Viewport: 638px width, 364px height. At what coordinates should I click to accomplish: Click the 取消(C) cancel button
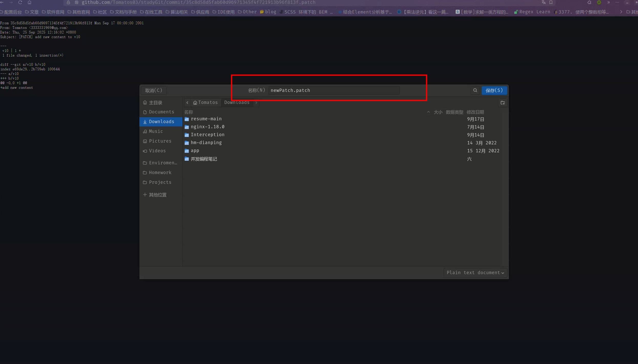tap(153, 90)
